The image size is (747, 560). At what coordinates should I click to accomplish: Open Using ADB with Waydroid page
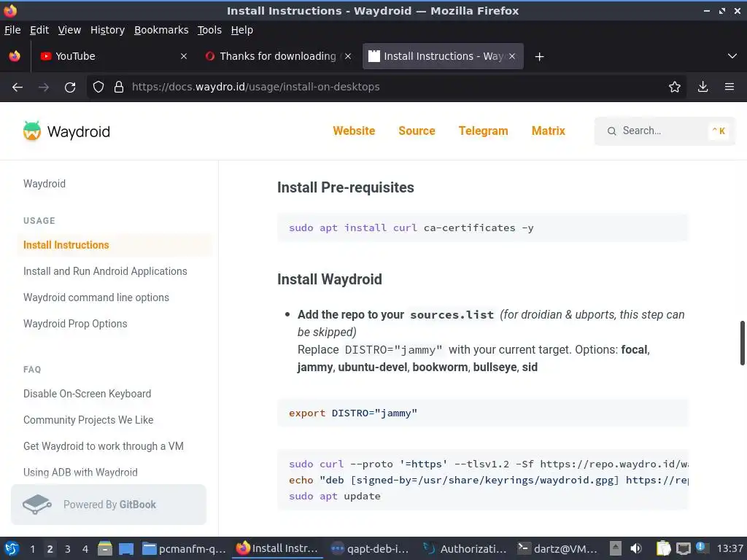pos(80,472)
